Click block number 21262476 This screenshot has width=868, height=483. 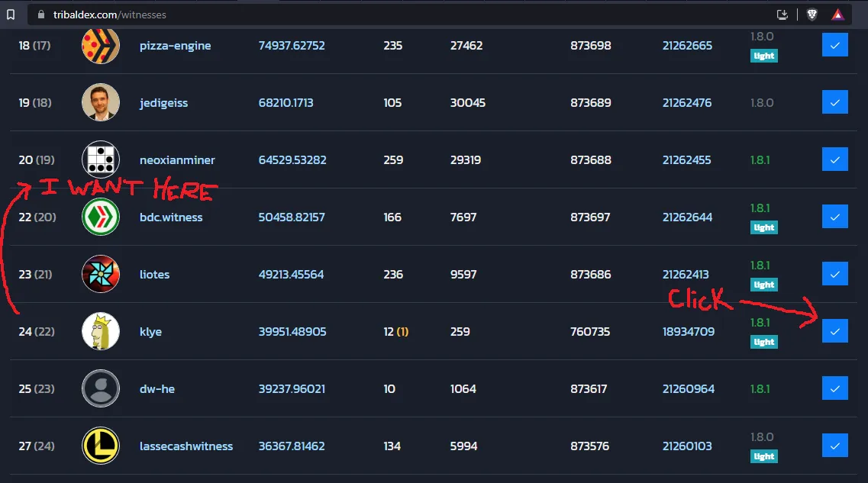(x=687, y=102)
